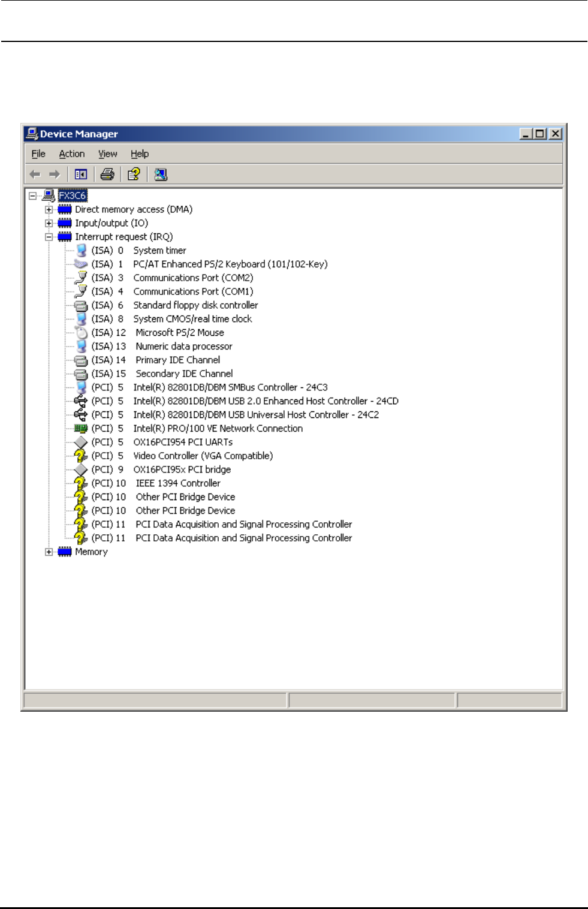
Task: Select System CMOS/real time clock row
Action: [x=171, y=319]
